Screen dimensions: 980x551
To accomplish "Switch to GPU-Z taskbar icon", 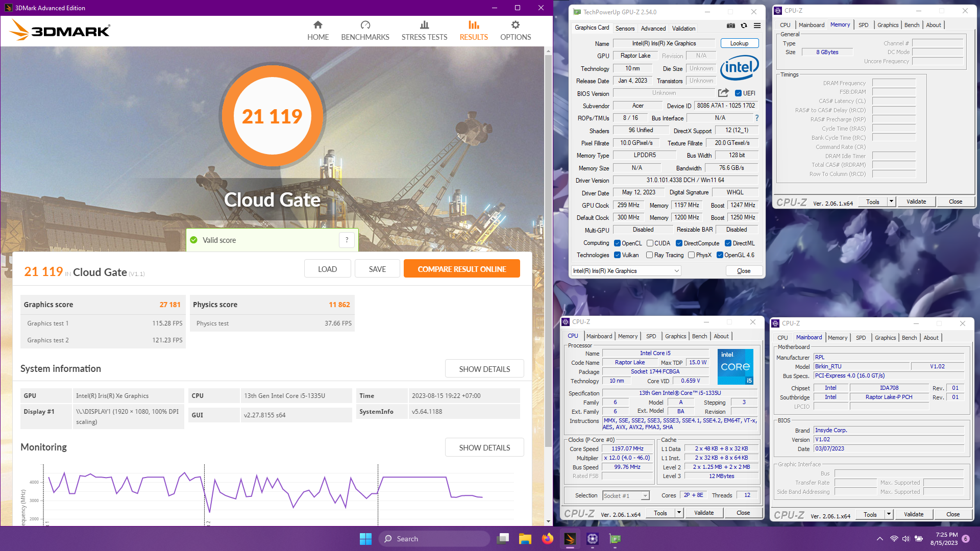I will 615,539.
